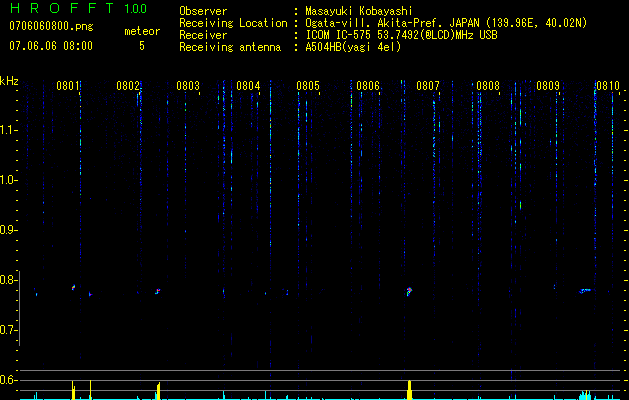Click the 0804 time marker

click(x=248, y=86)
